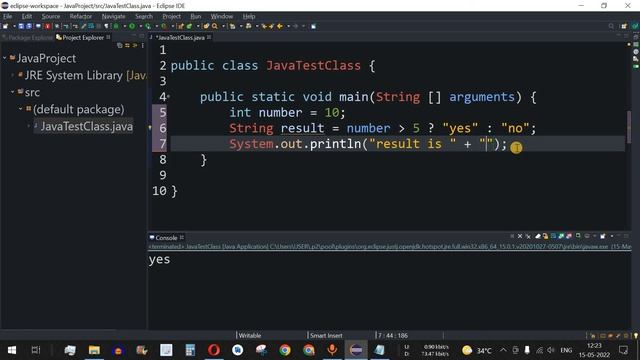Open Opera browser from taskbar
640x360 pixels.
pyautogui.click(x=213, y=350)
